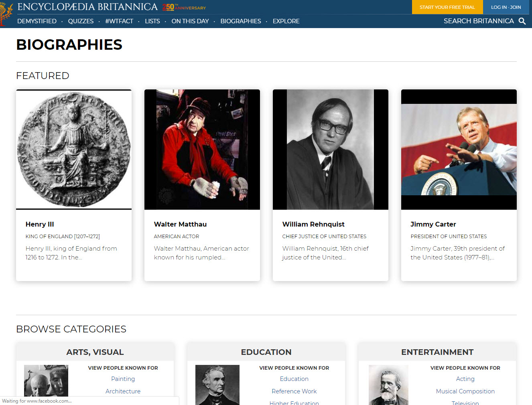Open Musical Composition under Entertainment
Image resolution: width=532 pixels, height=405 pixels.
(x=465, y=391)
